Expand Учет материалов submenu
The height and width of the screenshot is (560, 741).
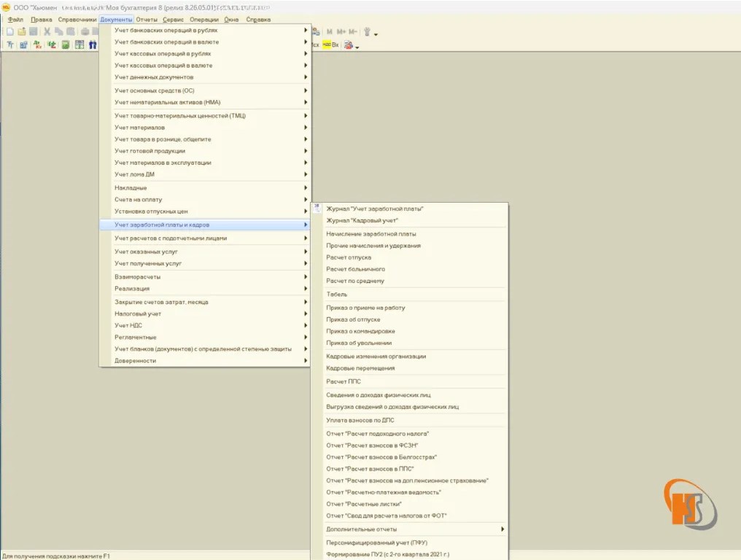(x=205, y=127)
